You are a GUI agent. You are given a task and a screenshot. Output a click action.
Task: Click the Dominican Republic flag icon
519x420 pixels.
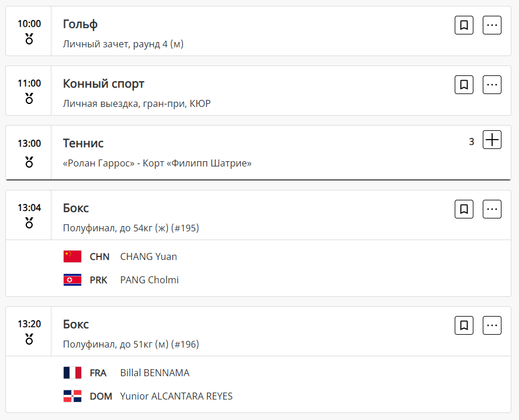(72, 396)
